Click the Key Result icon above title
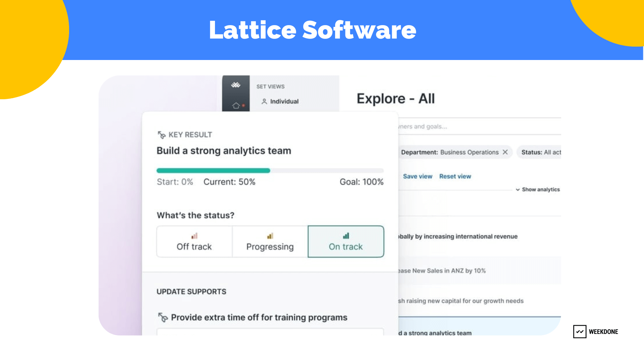644x362 pixels. [x=162, y=135]
